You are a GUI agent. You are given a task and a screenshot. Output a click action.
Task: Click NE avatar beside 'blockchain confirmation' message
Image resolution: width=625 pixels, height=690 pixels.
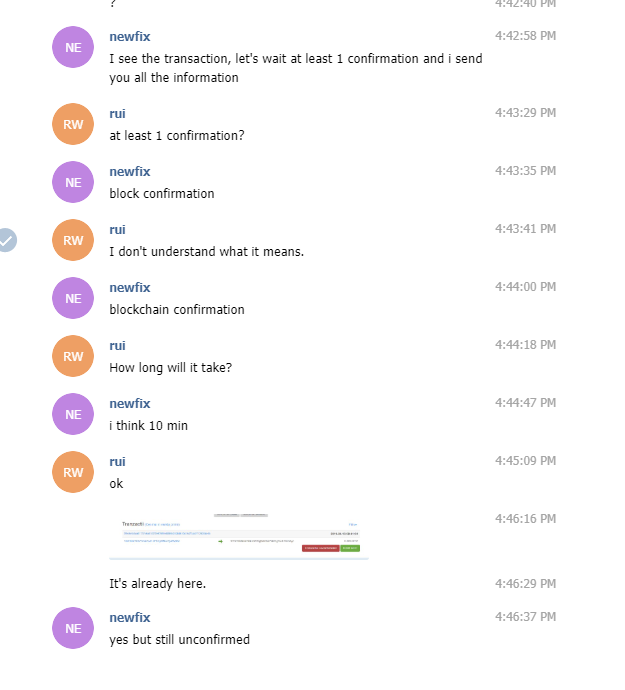pos(73,298)
